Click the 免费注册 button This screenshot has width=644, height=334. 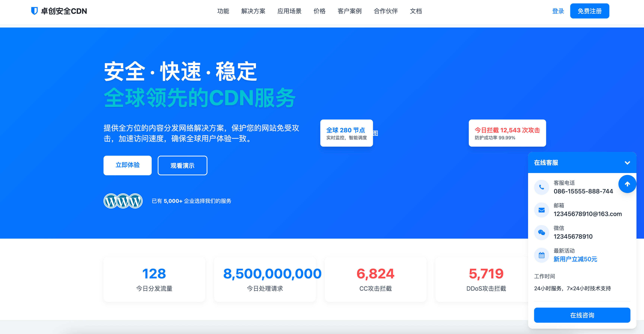tap(590, 11)
